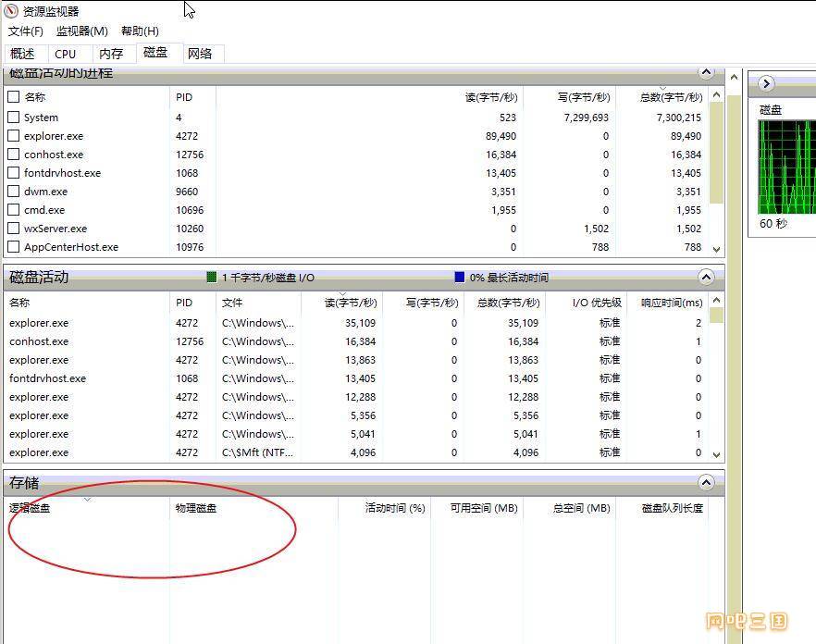816x644 pixels.
Task: Select fontdrvhost.exe row in disk activity list
Action: [x=357, y=378]
